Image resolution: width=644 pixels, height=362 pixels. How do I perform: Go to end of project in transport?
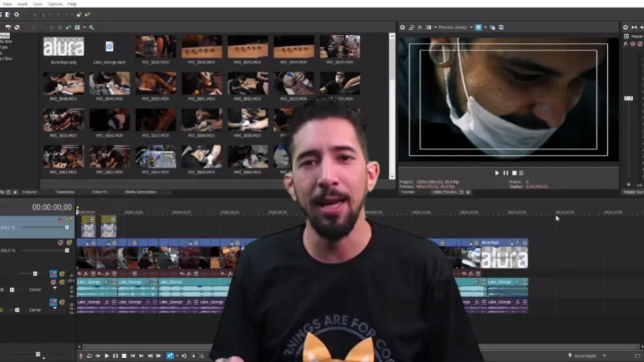click(x=142, y=356)
